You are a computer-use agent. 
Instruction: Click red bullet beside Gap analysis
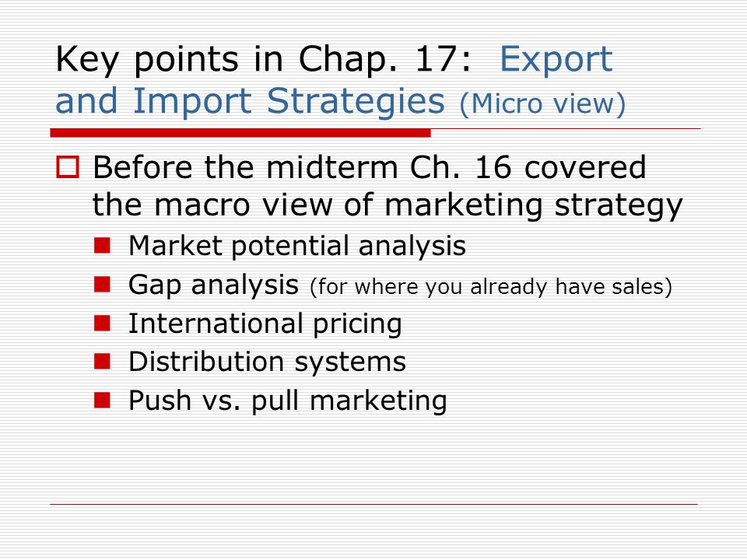tap(103, 285)
